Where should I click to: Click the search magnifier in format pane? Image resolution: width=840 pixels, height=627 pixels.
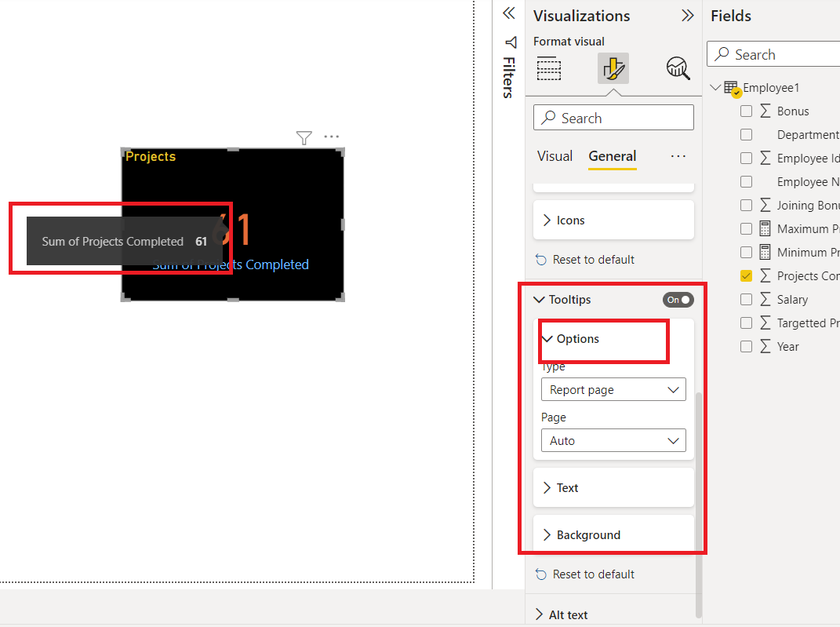(x=548, y=118)
